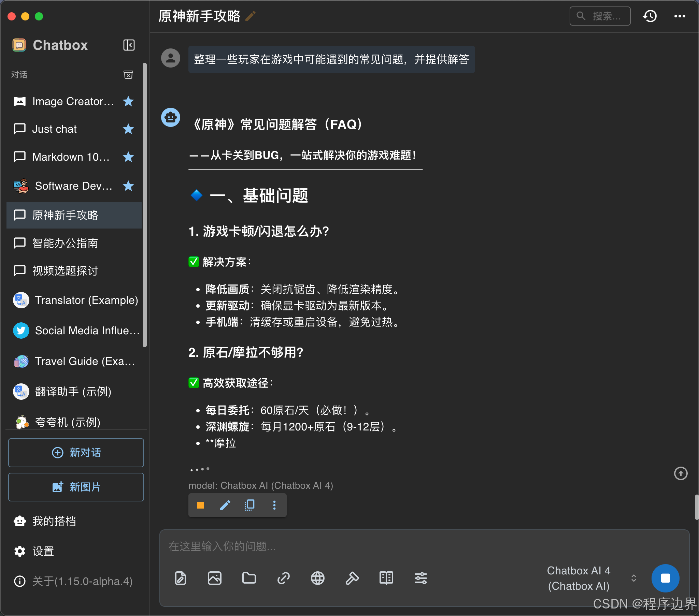Click the chat area vertical scrollbar
Screen dimensions: 699x616
(x=696, y=507)
